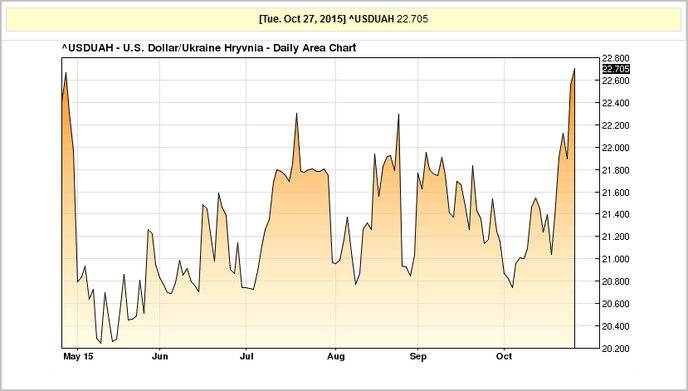Click the ^USDUAH Daily Area Chart title
The width and height of the screenshot is (688, 391).
coord(209,48)
